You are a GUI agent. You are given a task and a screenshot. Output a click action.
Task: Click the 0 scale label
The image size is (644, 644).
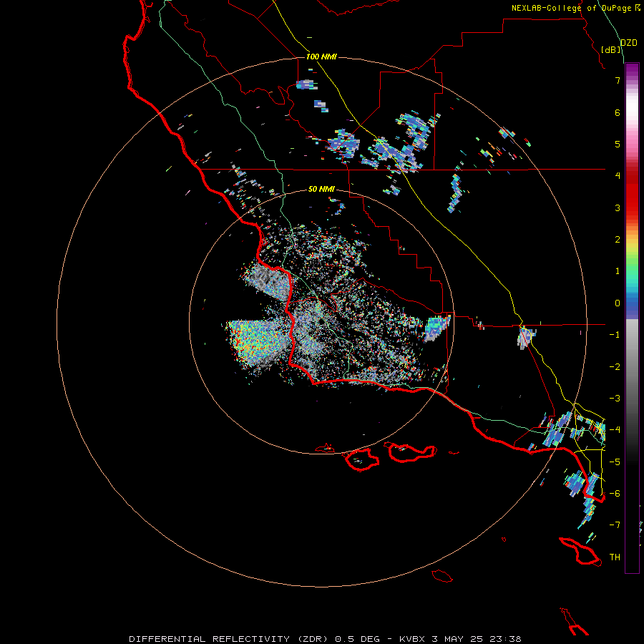[x=618, y=303]
